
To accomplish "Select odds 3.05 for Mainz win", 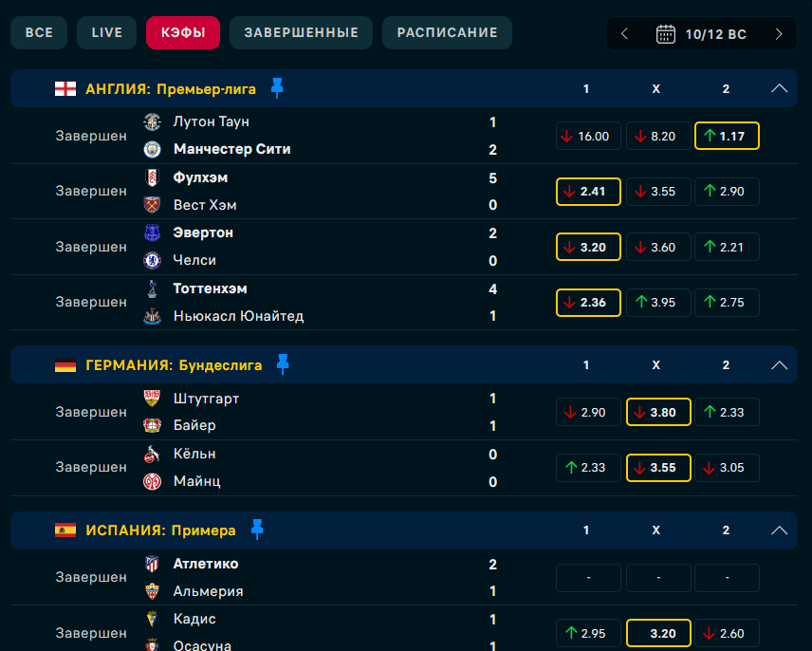I will click(x=727, y=468).
